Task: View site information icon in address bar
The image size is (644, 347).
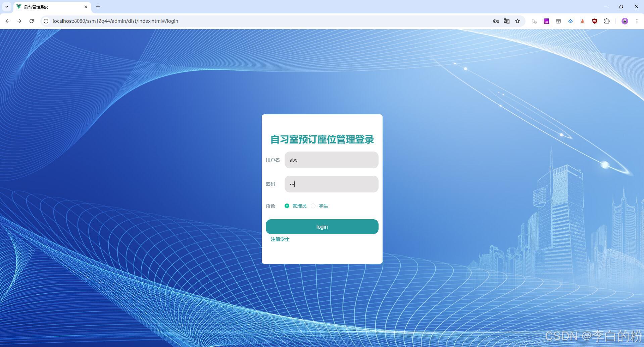Action: (46, 21)
